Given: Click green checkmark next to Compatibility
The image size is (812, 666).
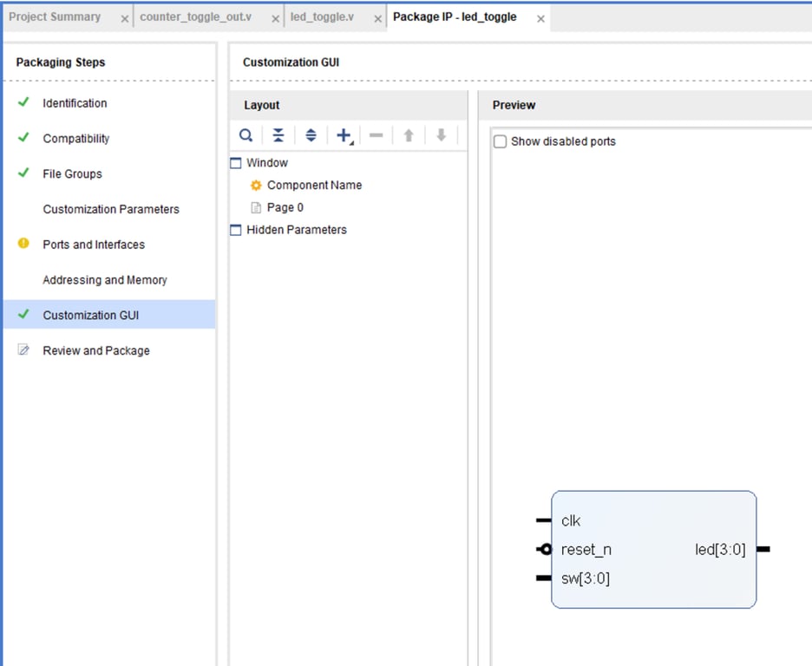Looking at the screenshot, I should click(23, 137).
